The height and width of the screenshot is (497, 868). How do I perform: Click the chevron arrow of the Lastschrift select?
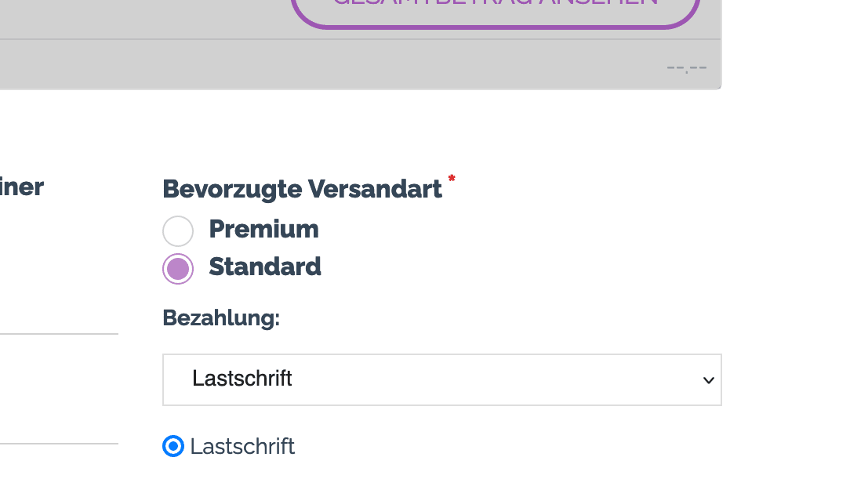(708, 380)
